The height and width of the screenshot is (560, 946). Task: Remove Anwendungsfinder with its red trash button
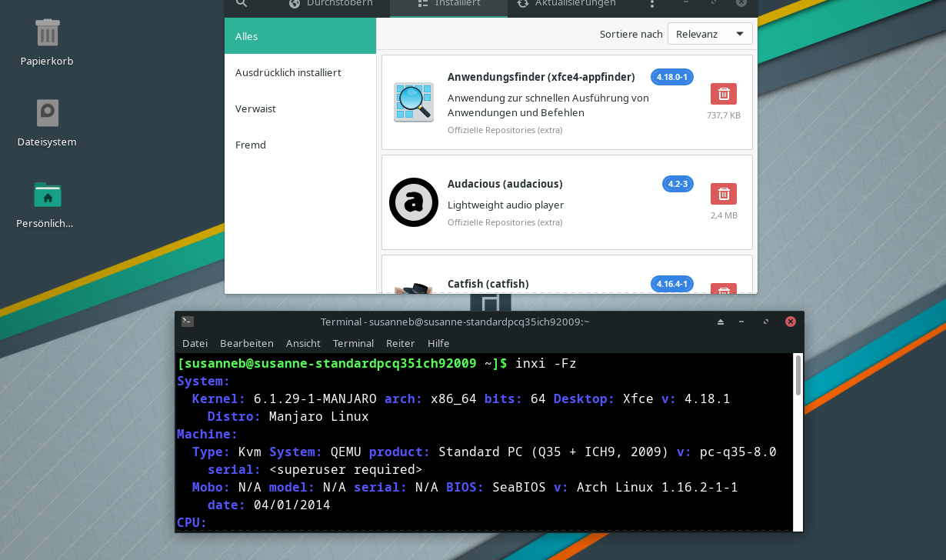tap(723, 94)
